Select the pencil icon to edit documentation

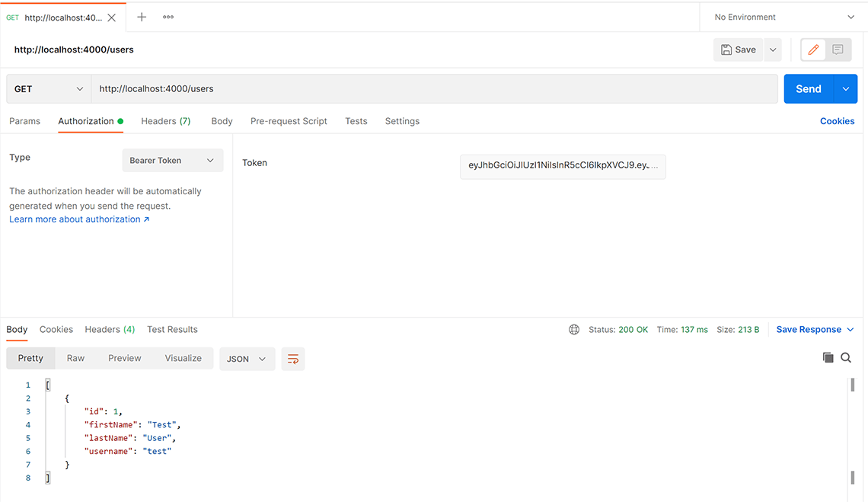(x=813, y=49)
